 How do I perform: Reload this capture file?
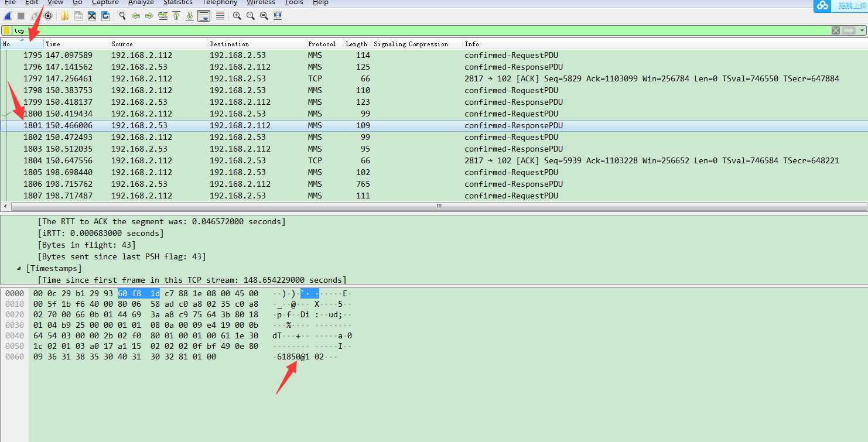point(105,16)
